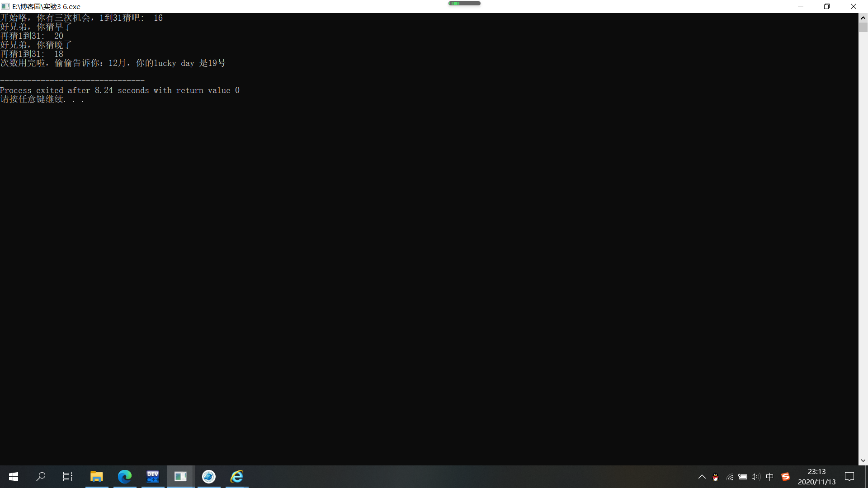Toggle the Chinese/English input mode indicator
The height and width of the screenshot is (488, 868).
point(770,477)
